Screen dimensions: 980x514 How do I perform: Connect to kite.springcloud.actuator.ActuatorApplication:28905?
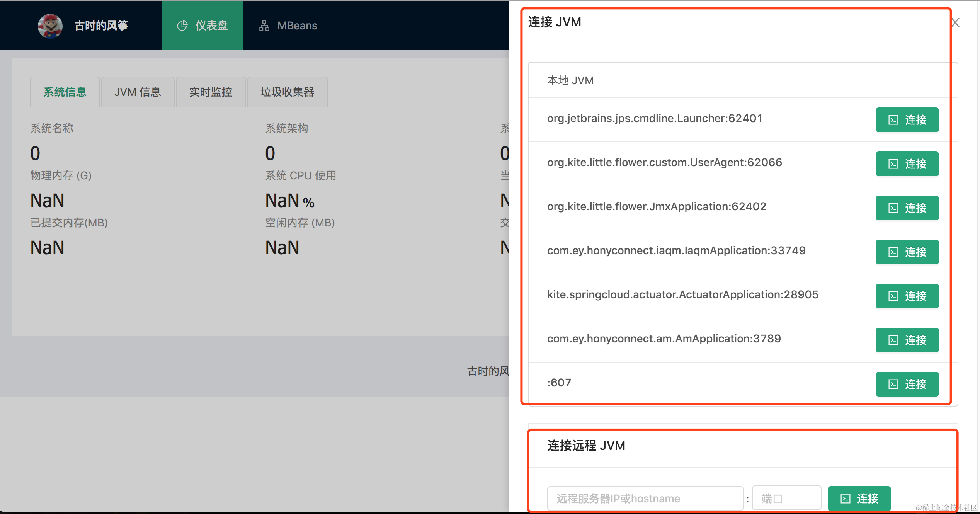[907, 296]
